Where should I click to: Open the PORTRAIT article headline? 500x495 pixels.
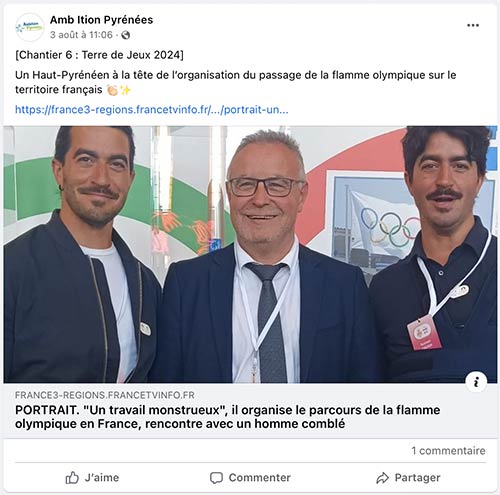[227, 417]
